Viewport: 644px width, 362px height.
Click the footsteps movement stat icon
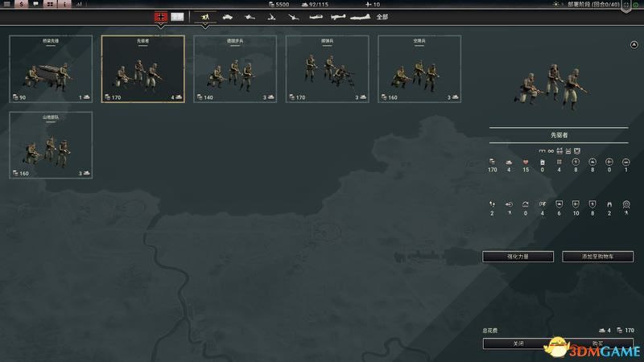492,204
